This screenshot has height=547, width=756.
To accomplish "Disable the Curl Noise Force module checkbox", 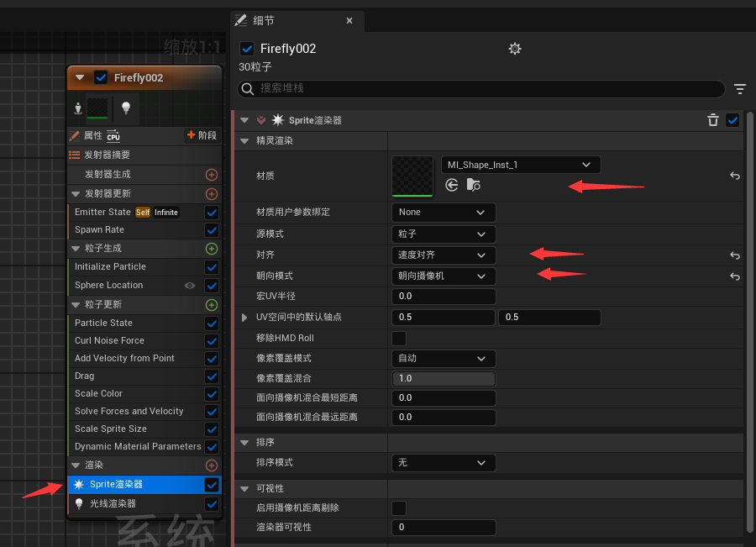I will 213,340.
